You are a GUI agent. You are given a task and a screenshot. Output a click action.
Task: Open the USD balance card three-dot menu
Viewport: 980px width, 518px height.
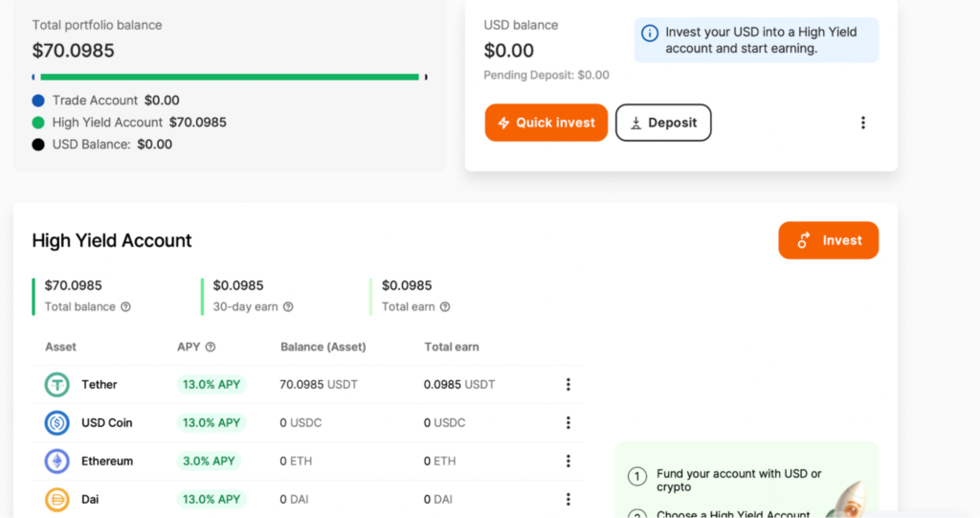[x=863, y=123]
